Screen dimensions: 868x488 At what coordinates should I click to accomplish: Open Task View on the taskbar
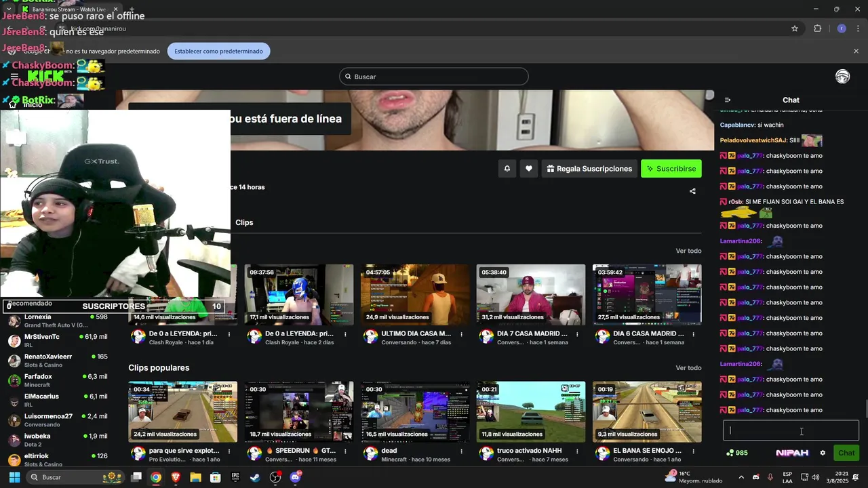click(x=136, y=477)
